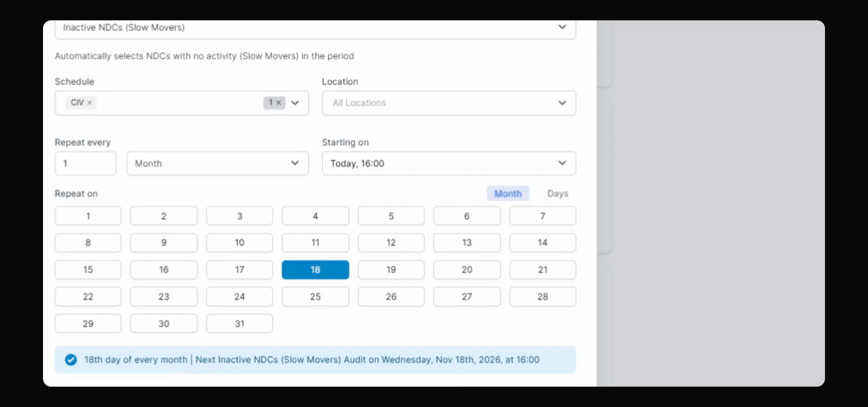Toggle day 23 for the audit
Screen dimensions: 868x407
tap(164, 296)
